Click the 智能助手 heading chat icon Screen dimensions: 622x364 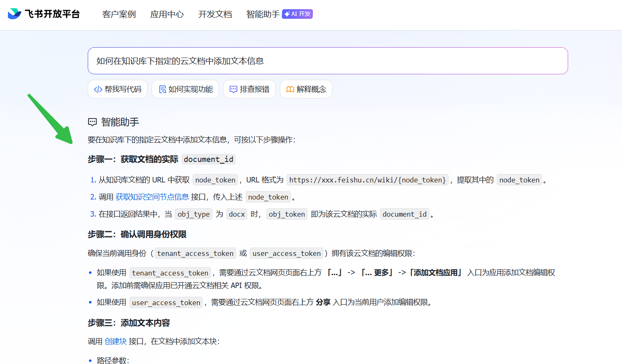(92, 122)
